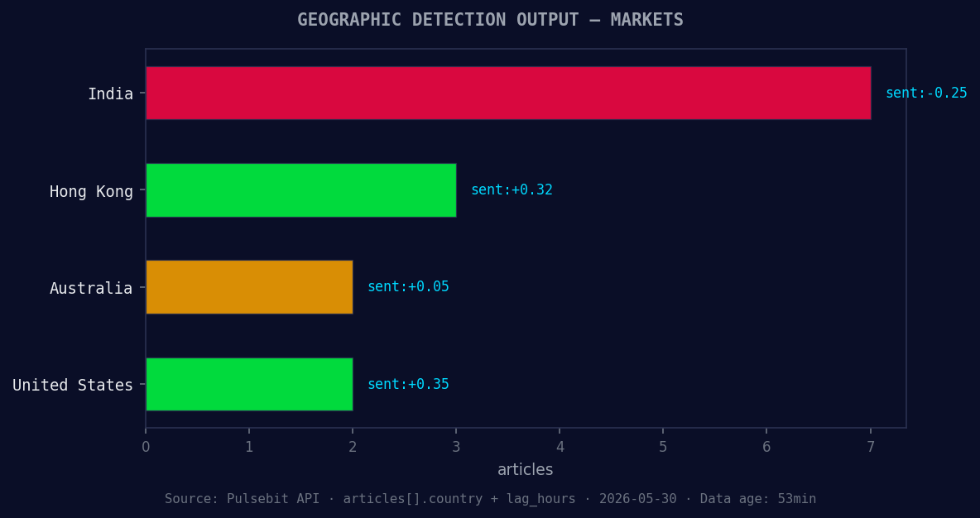The image size is (980, 518).
Task: Click x-axis tick label 3
Action: pos(456,447)
